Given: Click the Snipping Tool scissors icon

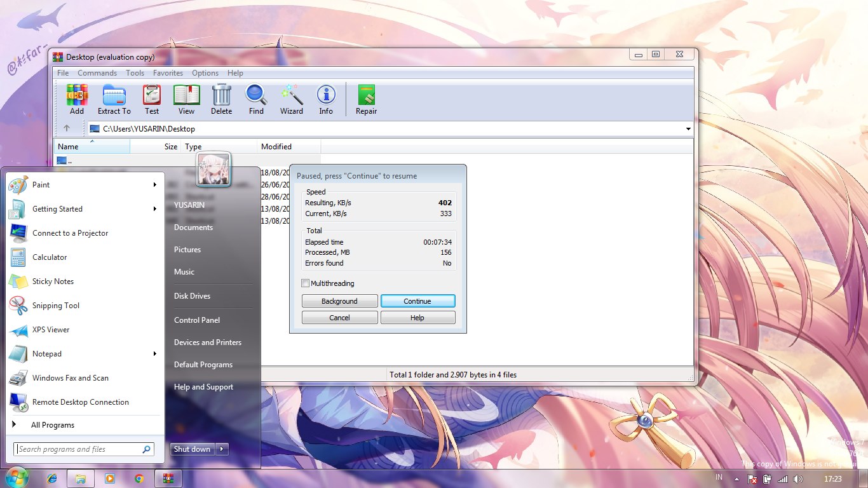Looking at the screenshot, I should point(18,306).
